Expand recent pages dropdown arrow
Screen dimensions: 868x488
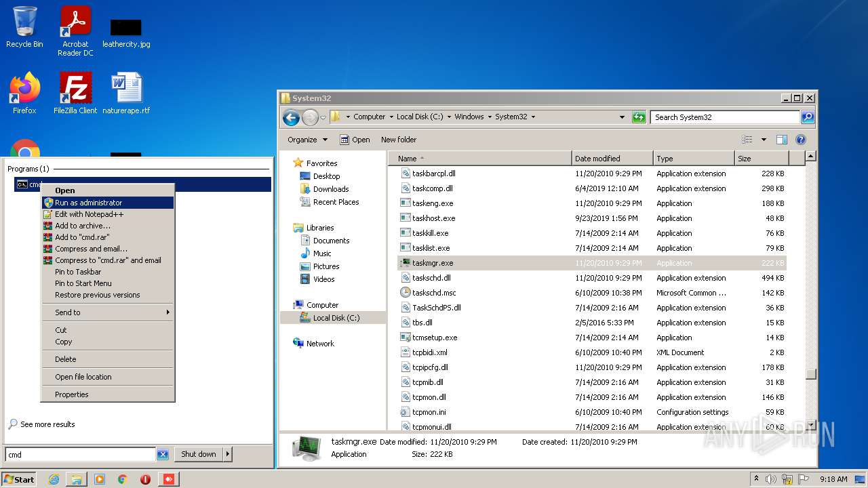coord(323,117)
